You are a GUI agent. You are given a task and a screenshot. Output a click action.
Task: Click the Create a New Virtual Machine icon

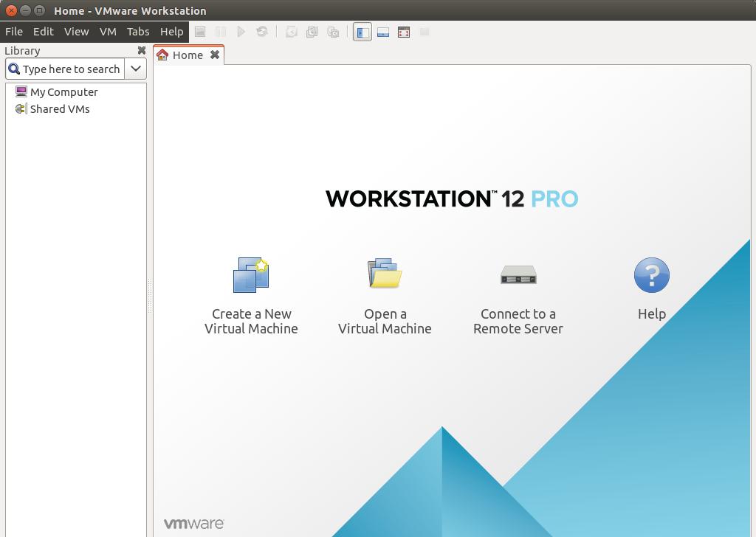tap(251, 275)
